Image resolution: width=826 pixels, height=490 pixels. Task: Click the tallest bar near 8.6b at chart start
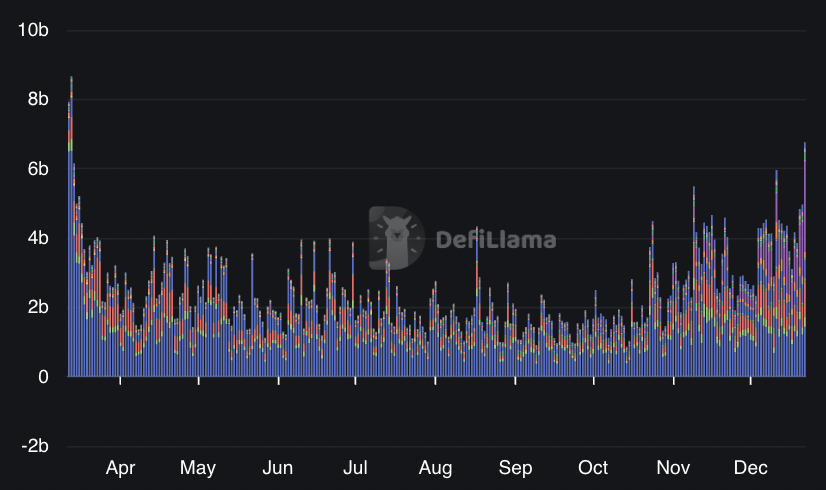coord(71,227)
